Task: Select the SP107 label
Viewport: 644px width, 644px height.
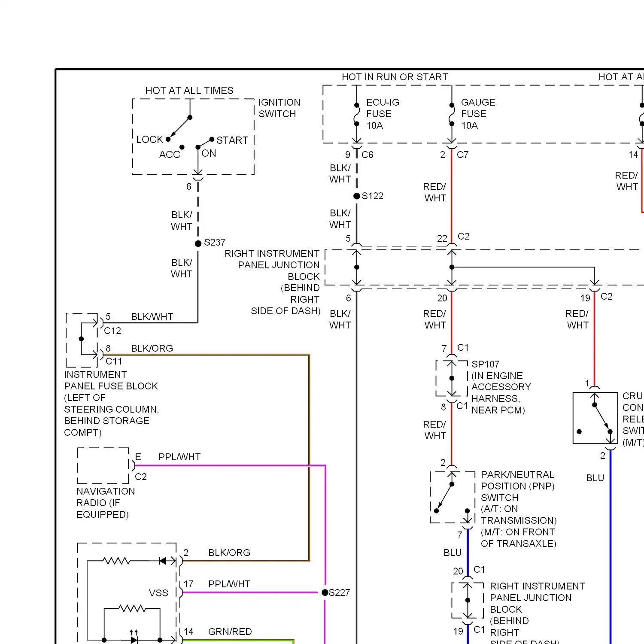Action: coord(486,365)
